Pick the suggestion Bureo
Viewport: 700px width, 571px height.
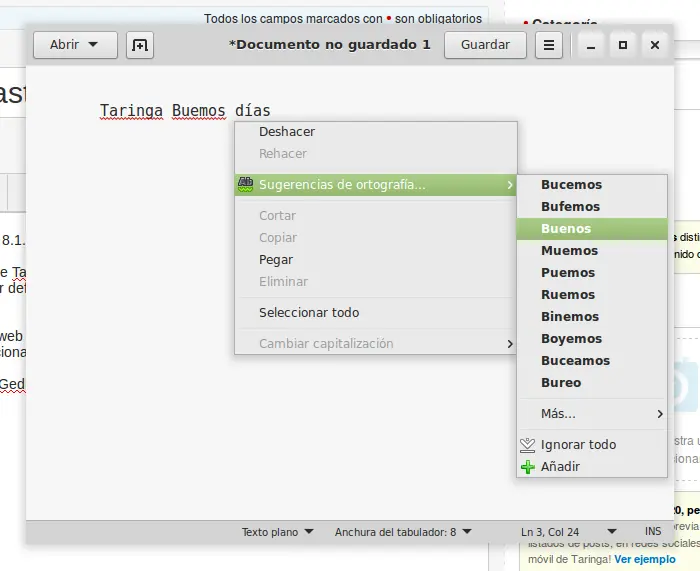tap(592, 383)
